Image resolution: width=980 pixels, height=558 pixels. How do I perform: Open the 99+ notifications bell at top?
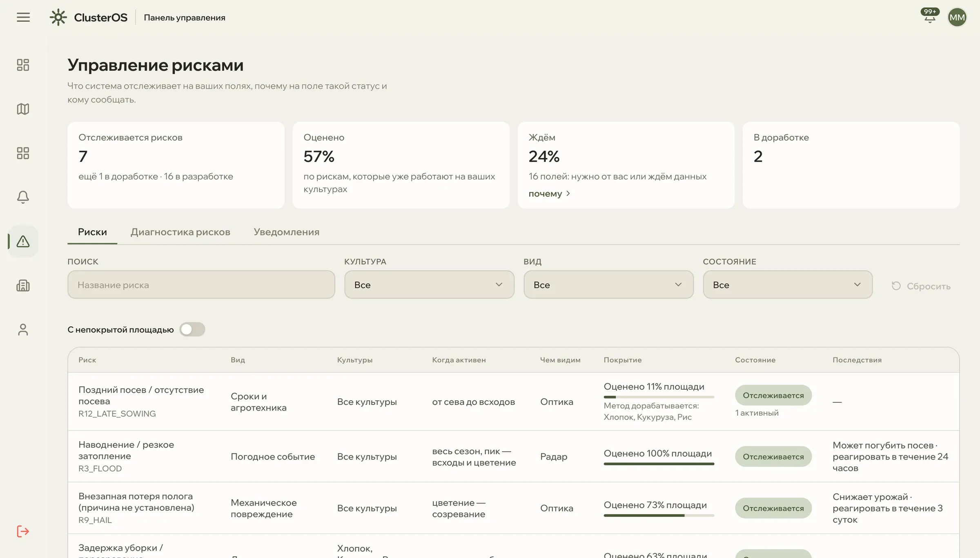pos(930,17)
